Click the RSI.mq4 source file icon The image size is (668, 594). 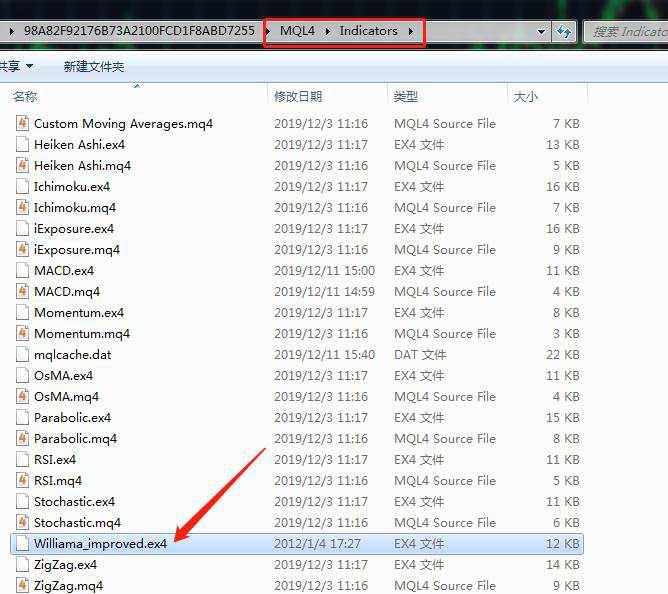[23, 480]
